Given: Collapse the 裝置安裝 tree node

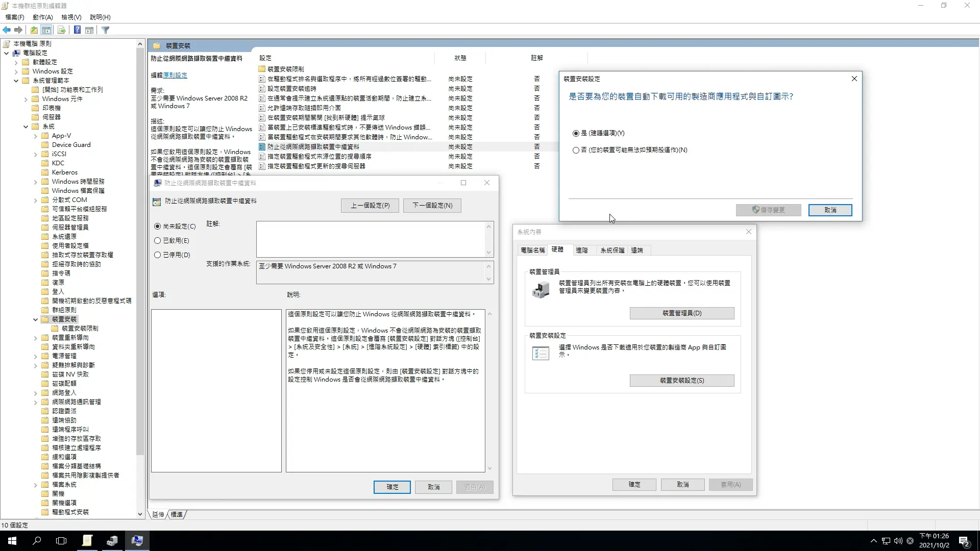Looking at the screenshot, I should 35,320.
